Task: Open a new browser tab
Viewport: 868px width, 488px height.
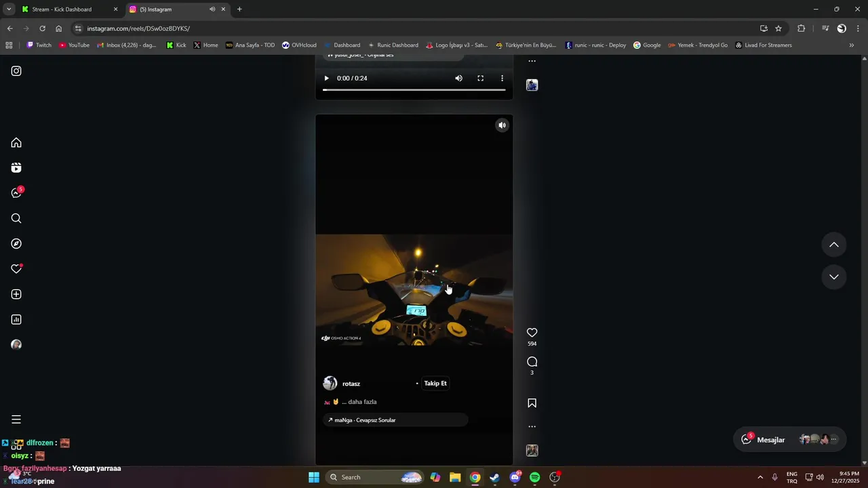Action: (239, 9)
